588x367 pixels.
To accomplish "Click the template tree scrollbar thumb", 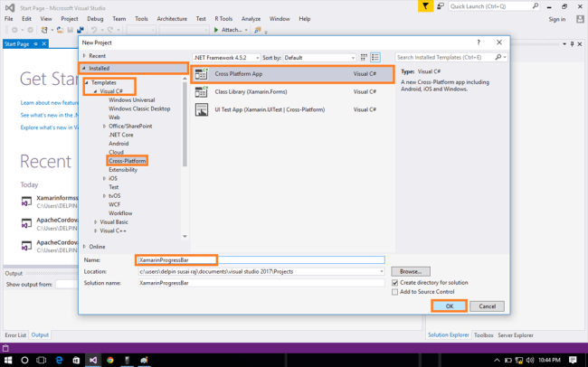I will (x=185, y=124).
